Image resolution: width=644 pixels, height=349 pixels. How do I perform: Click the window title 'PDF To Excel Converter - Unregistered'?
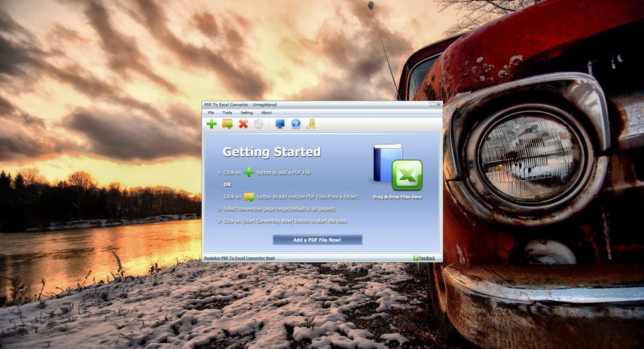(x=240, y=105)
